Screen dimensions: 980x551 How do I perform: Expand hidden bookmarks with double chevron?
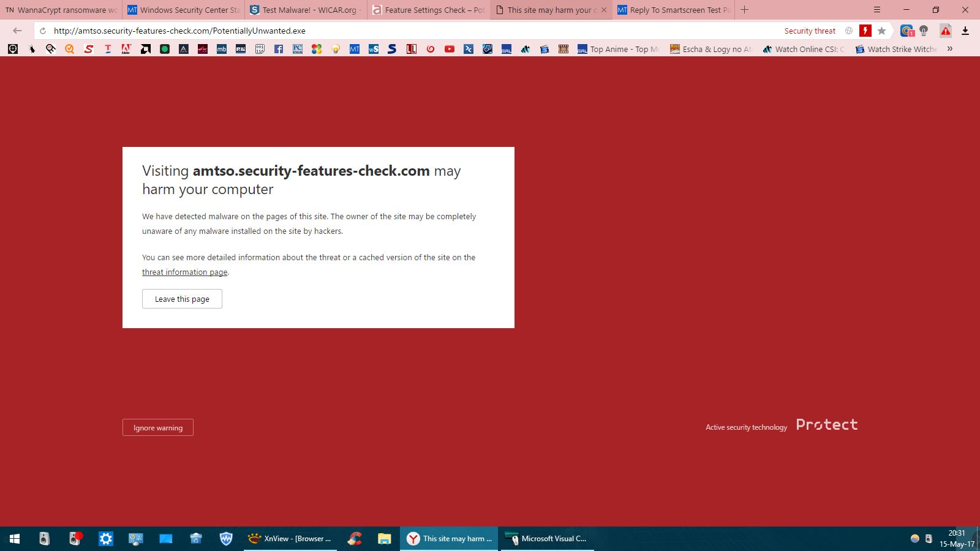click(x=950, y=49)
